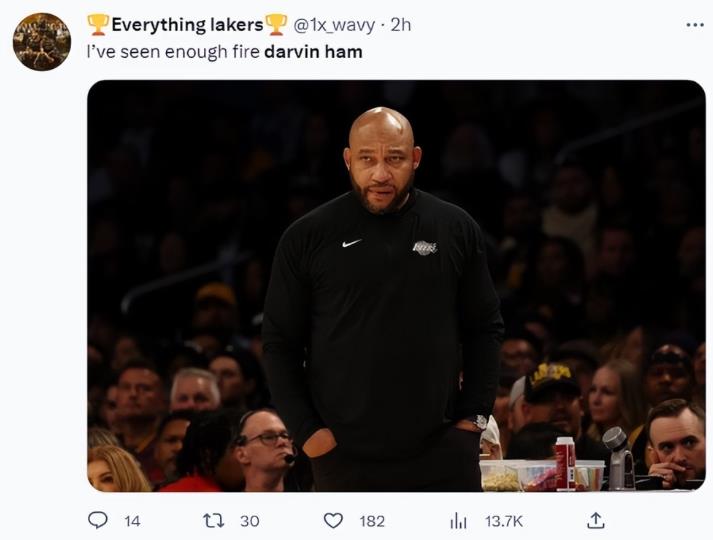
Task: Click the 13.7K views count
Action: [x=504, y=521]
